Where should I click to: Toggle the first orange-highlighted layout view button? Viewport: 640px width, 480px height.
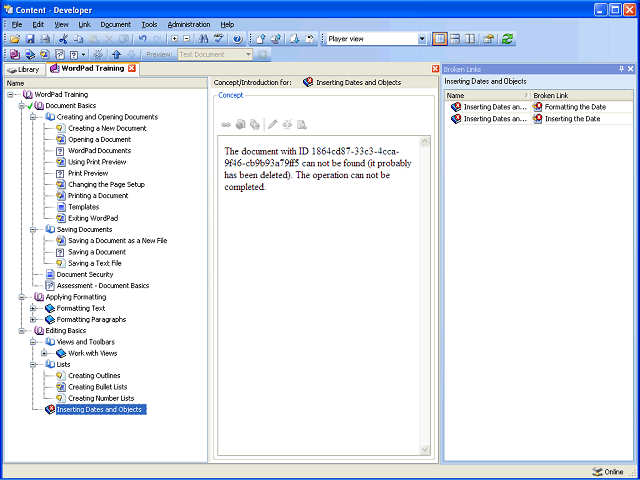(439, 39)
